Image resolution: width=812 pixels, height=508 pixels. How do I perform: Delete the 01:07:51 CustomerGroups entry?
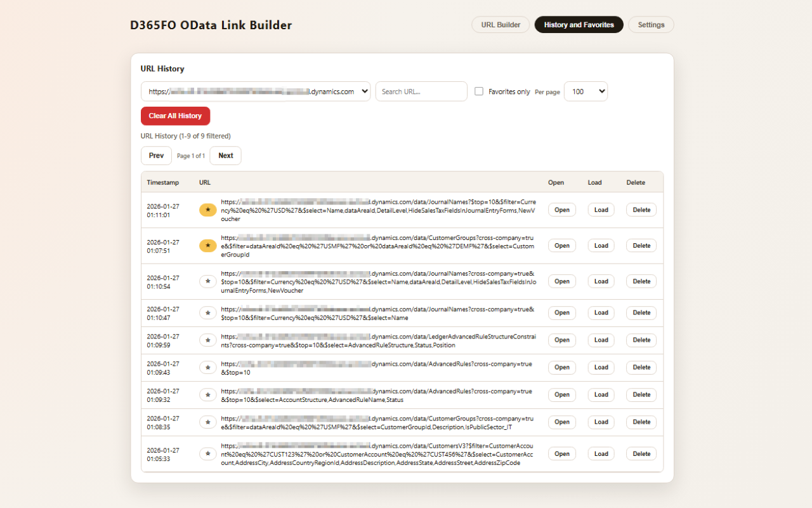(641, 245)
